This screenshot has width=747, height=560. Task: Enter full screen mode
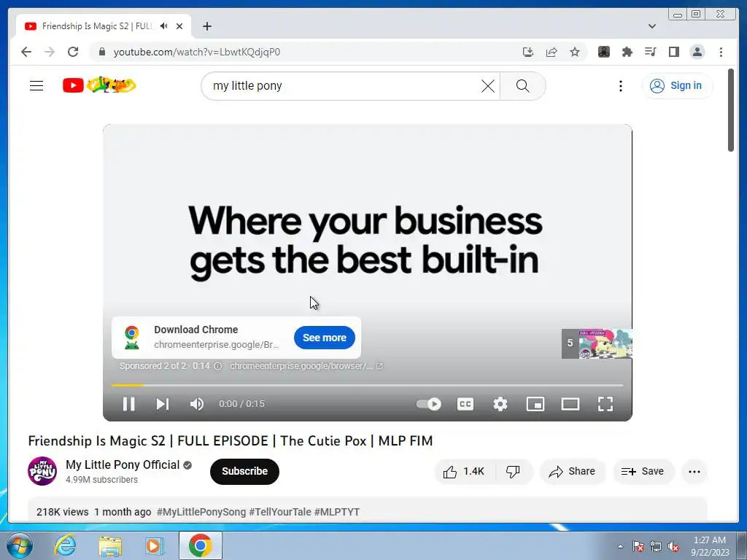click(605, 404)
